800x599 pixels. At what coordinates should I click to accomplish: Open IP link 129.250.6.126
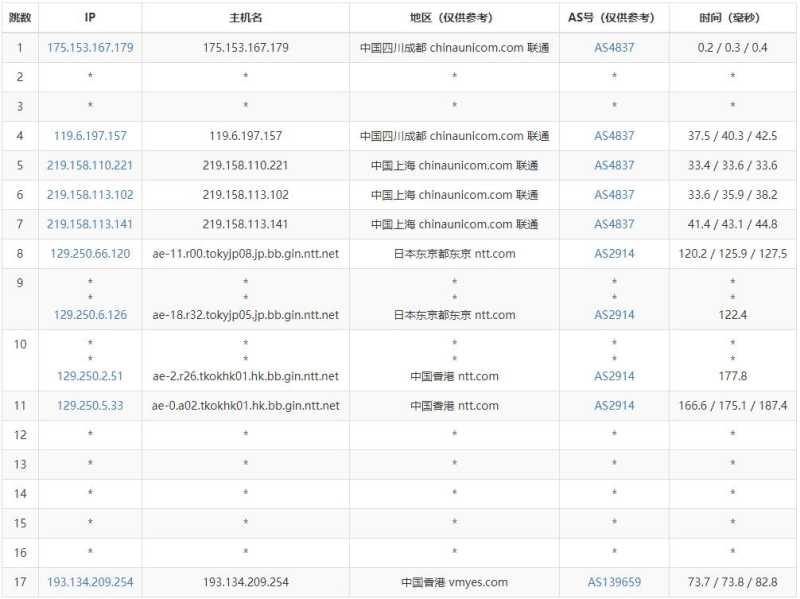tap(90, 315)
